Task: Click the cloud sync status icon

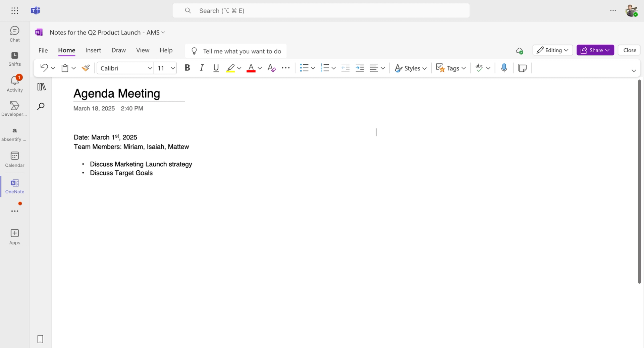Action: 519,51
